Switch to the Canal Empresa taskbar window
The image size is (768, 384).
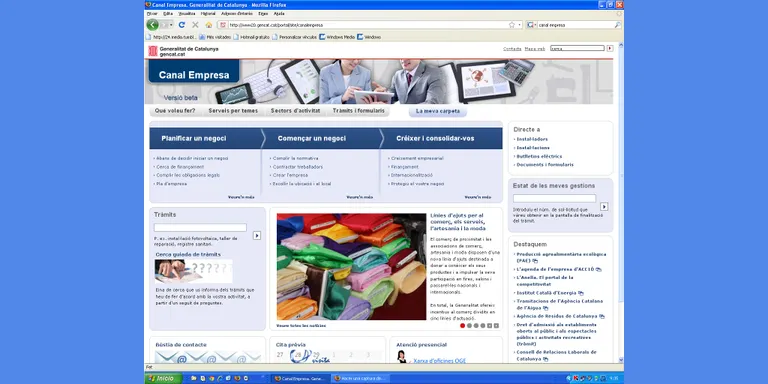(300, 379)
